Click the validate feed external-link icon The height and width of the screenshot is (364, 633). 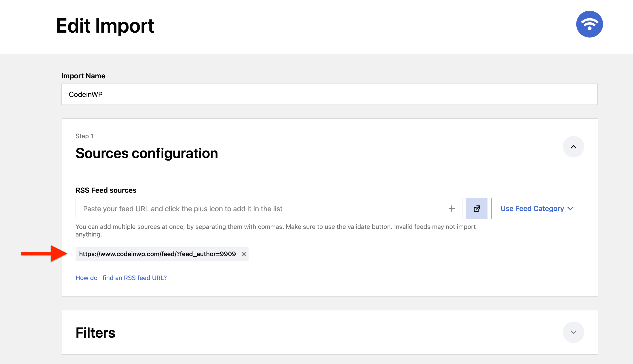tap(476, 209)
